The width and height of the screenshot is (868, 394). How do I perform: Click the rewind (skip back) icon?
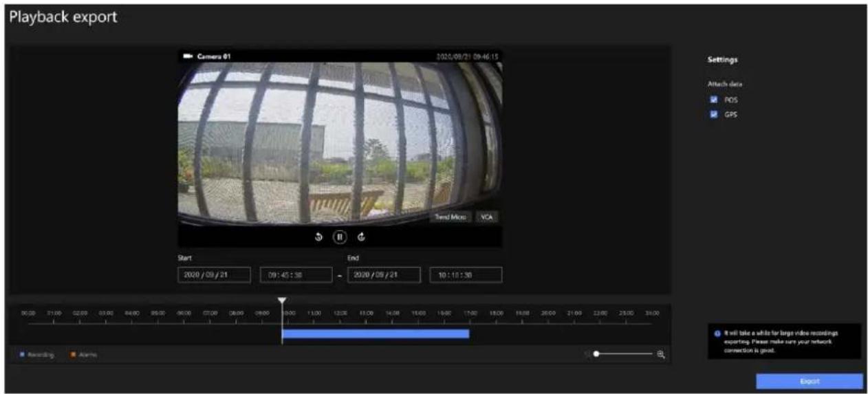319,237
